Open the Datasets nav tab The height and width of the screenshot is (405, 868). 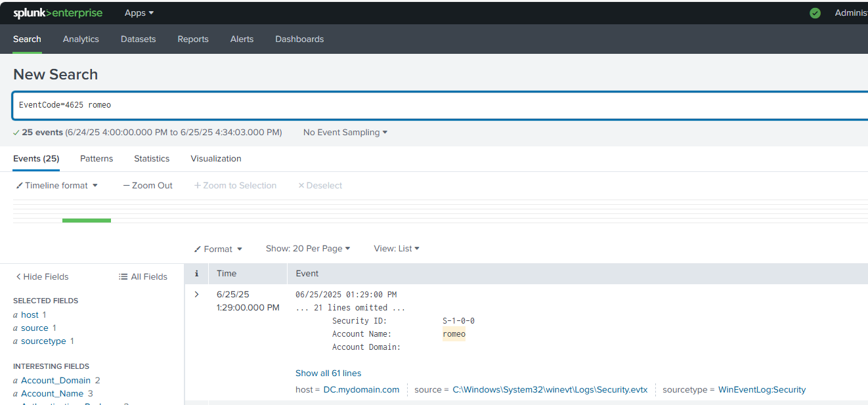pos(139,39)
